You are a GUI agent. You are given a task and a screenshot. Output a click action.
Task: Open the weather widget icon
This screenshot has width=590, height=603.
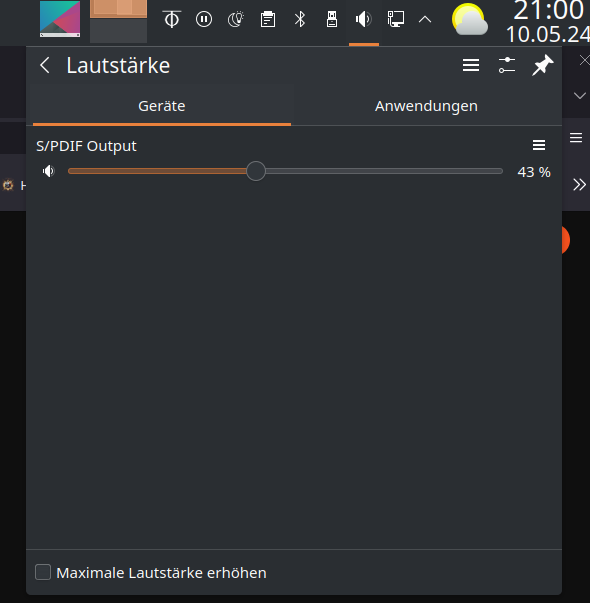click(x=470, y=19)
